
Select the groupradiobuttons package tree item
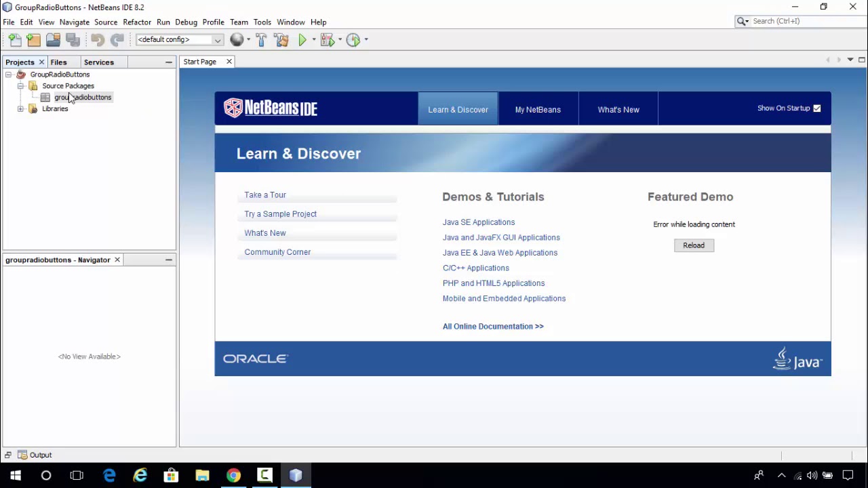tap(83, 98)
